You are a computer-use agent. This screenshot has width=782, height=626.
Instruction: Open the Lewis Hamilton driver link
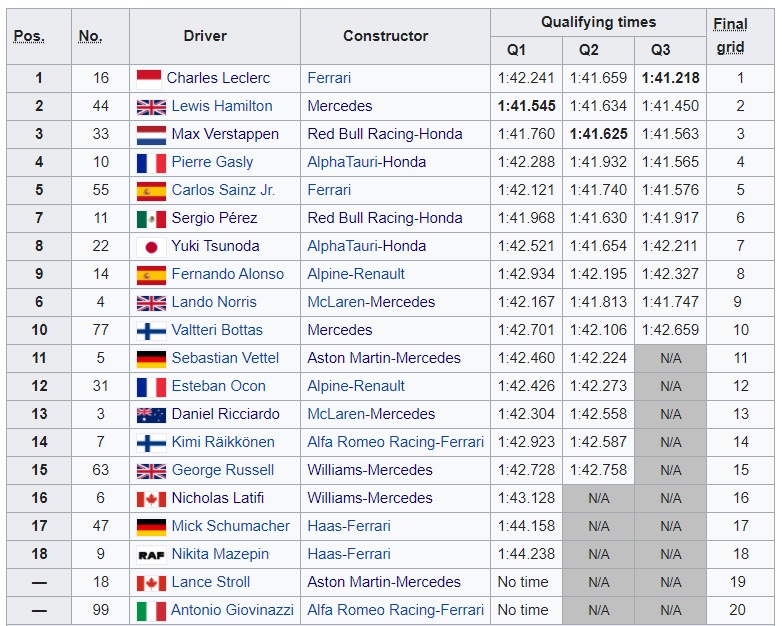click(221, 106)
